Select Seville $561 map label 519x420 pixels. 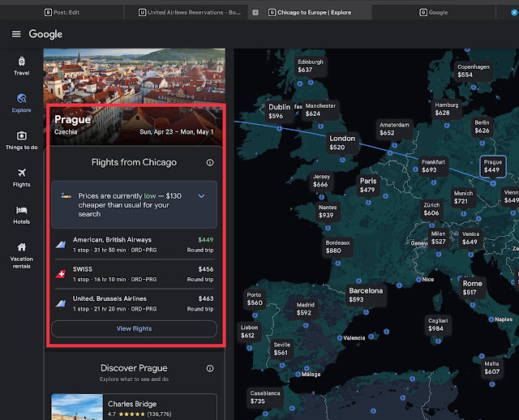[x=281, y=349]
